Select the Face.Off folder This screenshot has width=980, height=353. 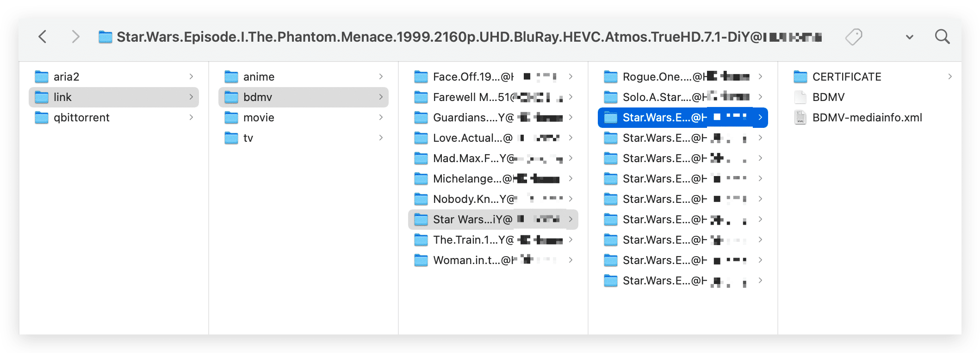[473, 77]
